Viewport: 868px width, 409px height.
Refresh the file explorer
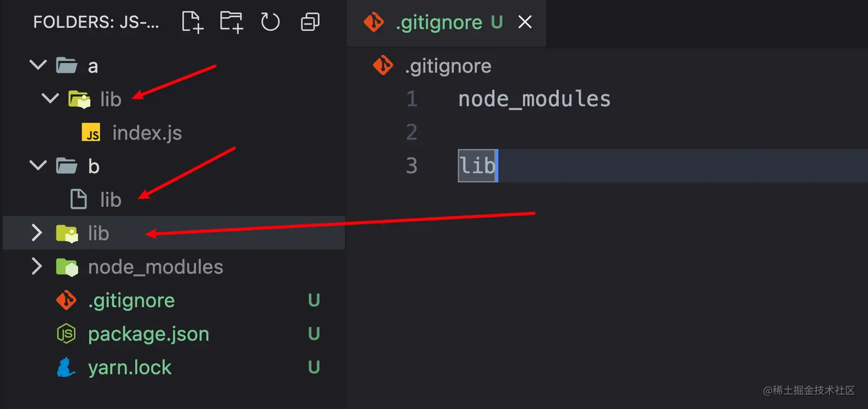click(x=270, y=22)
